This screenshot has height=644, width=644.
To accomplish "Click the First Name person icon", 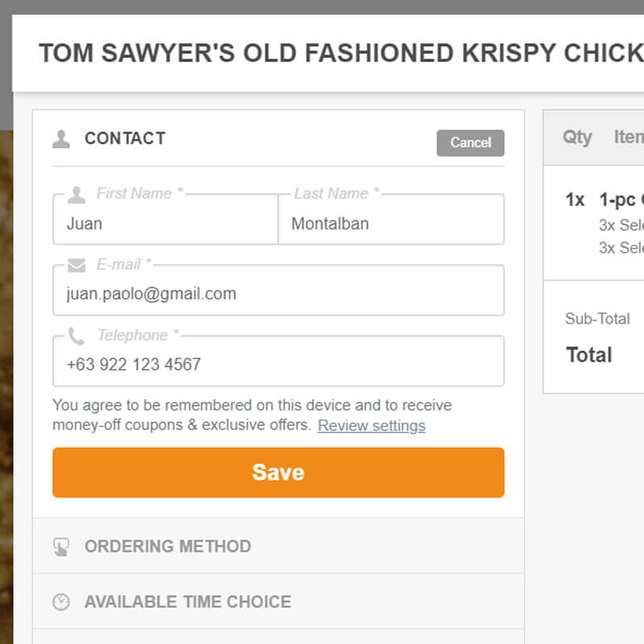I will pos(76,194).
